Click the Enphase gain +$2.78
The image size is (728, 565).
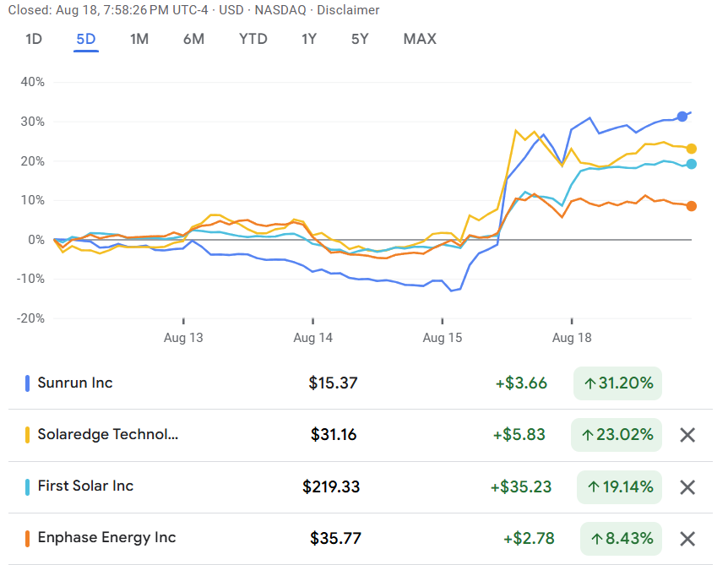point(529,539)
